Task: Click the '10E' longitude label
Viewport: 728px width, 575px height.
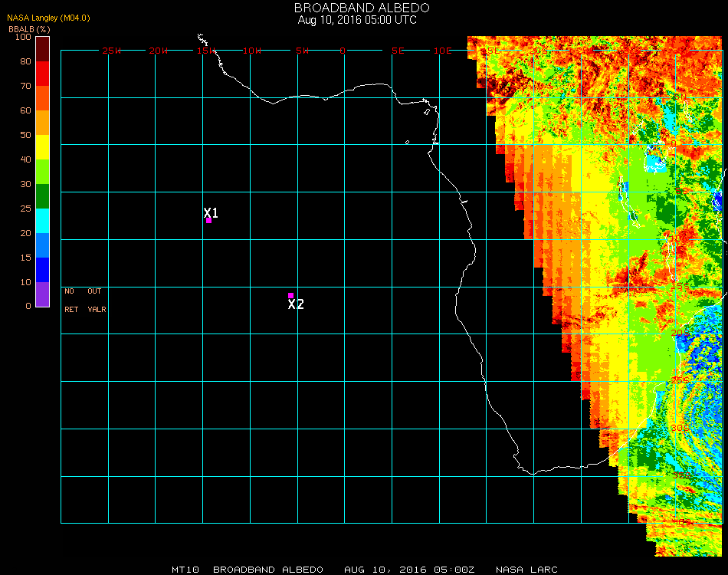Action: [442, 51]
